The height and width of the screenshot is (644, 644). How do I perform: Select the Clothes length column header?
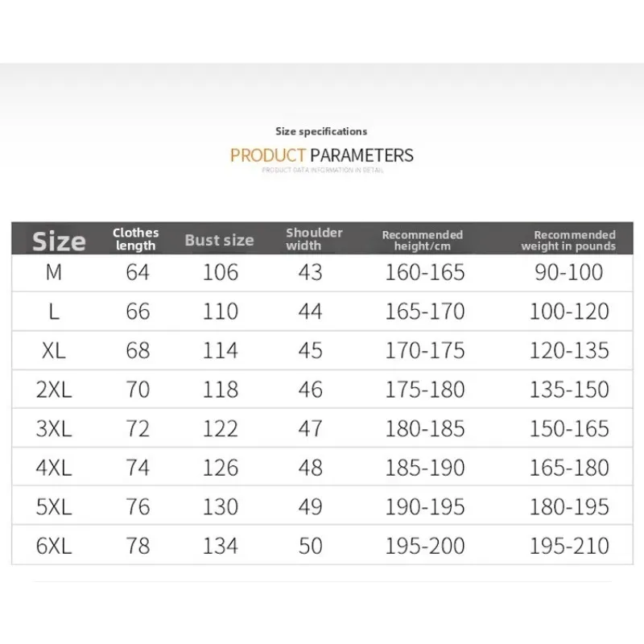tap(135, 239)
